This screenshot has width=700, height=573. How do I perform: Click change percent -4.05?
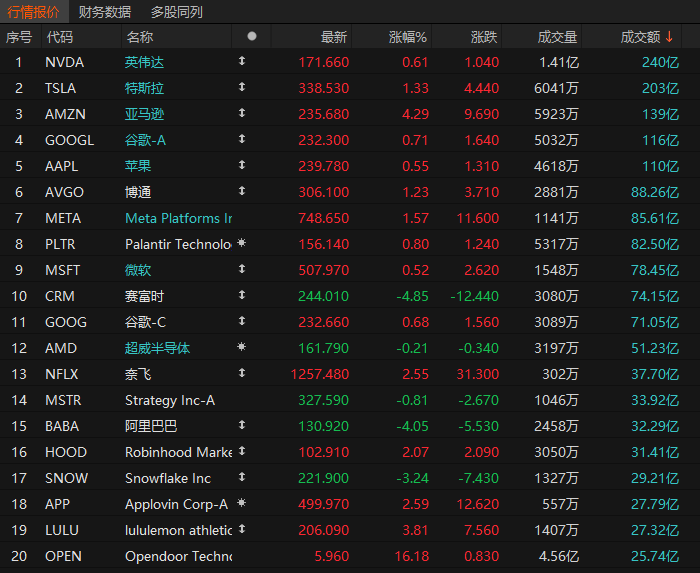412,426
